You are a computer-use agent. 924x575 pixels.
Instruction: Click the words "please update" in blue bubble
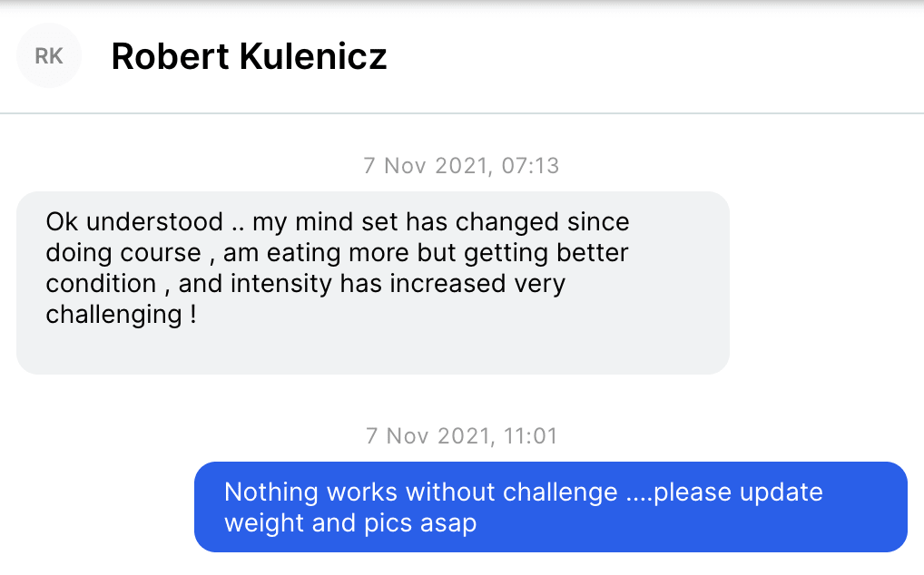(x=738, y=492)
